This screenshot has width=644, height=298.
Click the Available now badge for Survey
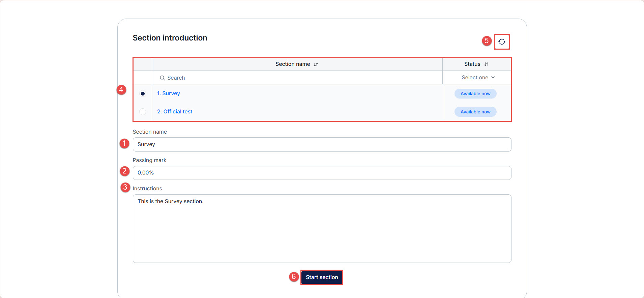click(x=475, y=94)
